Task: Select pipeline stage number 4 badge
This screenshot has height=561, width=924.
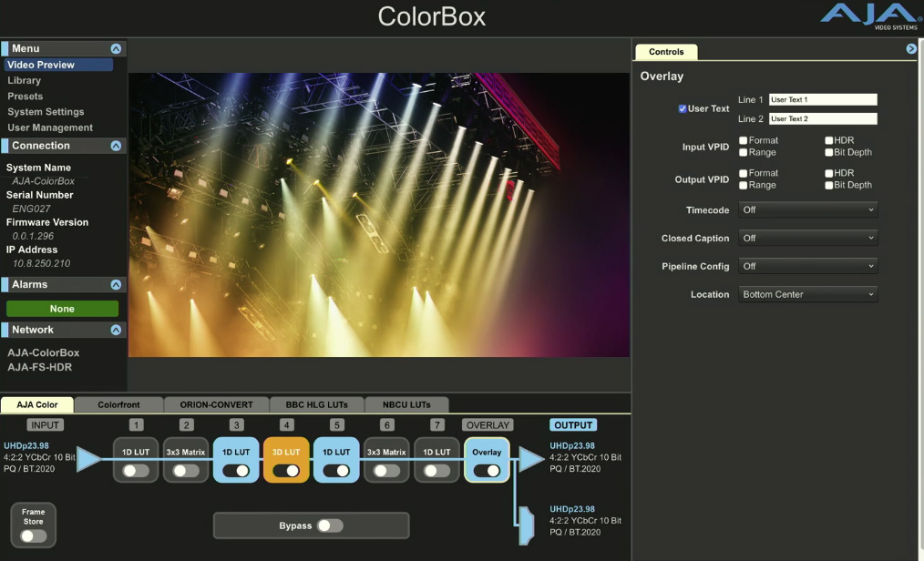Action: point(286,425)
